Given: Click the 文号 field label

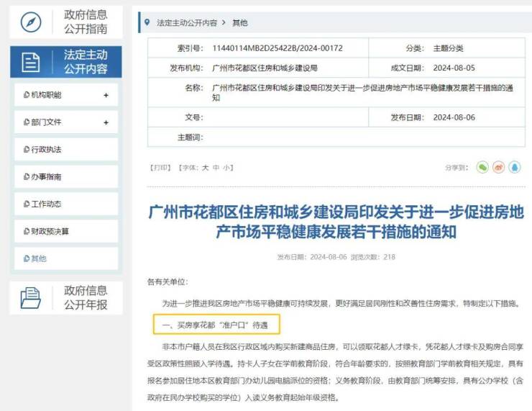Looking at the screenshot, I should pyautogui.click(x=193, y=117).
